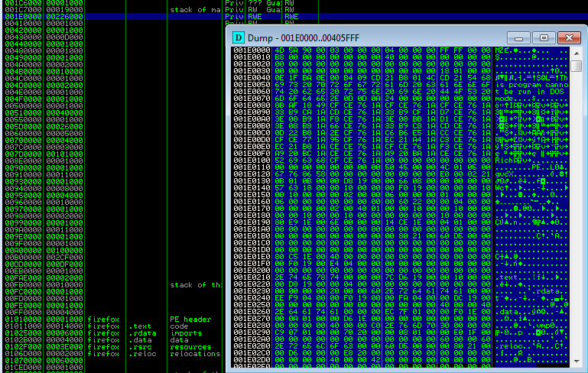Maximize the Dump window
Screen dimensions: 588x373
point(544,38)
